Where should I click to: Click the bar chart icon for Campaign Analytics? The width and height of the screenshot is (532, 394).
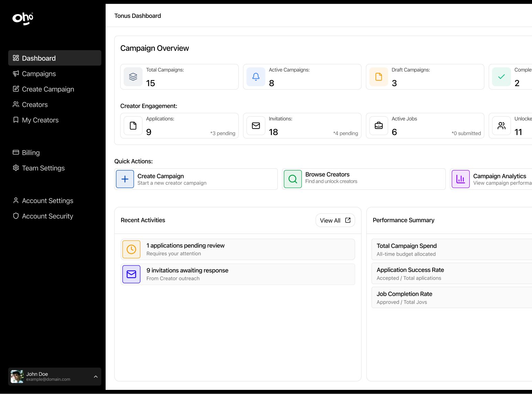coord(460,179)
